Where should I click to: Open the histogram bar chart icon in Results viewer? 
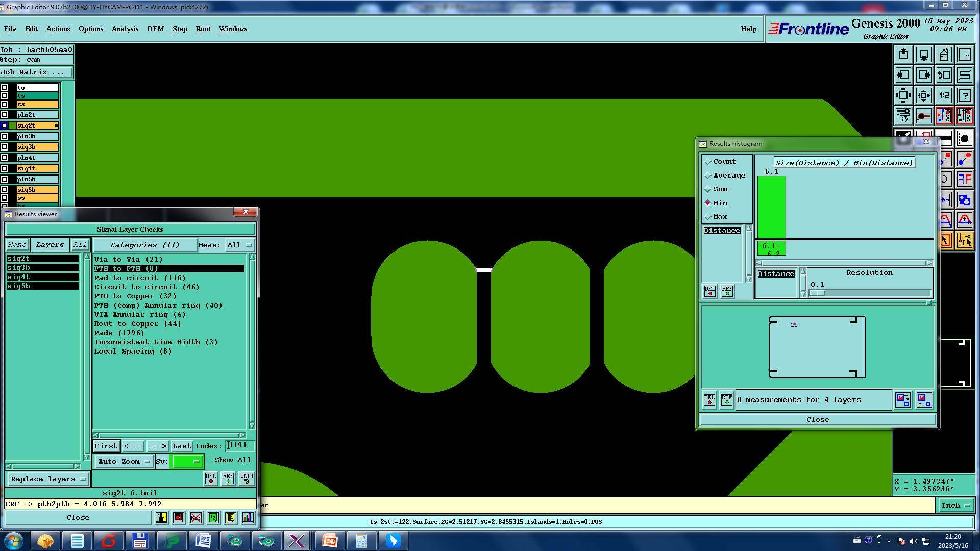(248, 518)
